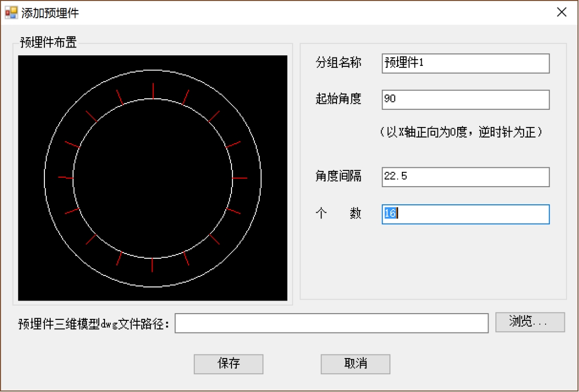Image resolution: width=579 pixels, height=392 pixels.
Task: Open the file browser via 浏览 button
Action: point(530,322)
